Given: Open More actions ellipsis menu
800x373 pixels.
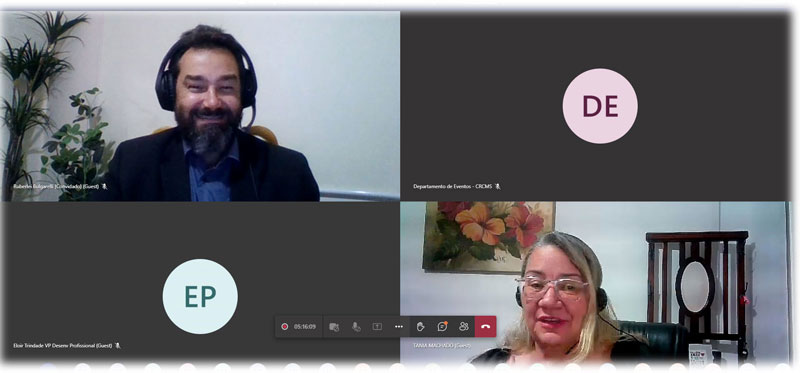Looking at the screenshot, I should [399, 327].
